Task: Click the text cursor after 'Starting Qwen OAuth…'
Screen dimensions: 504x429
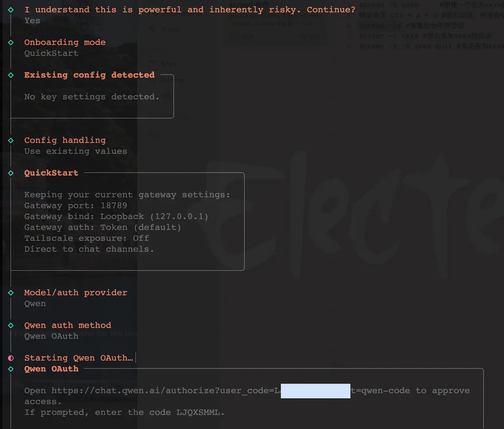Action: pyautogui.click(x=136, y=358)
